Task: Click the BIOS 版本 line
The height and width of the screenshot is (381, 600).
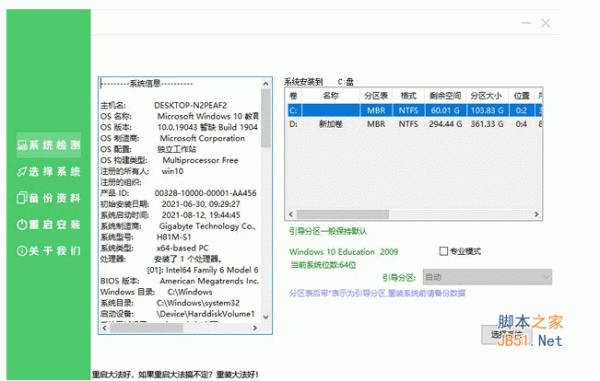Action: tap(179, 281)
